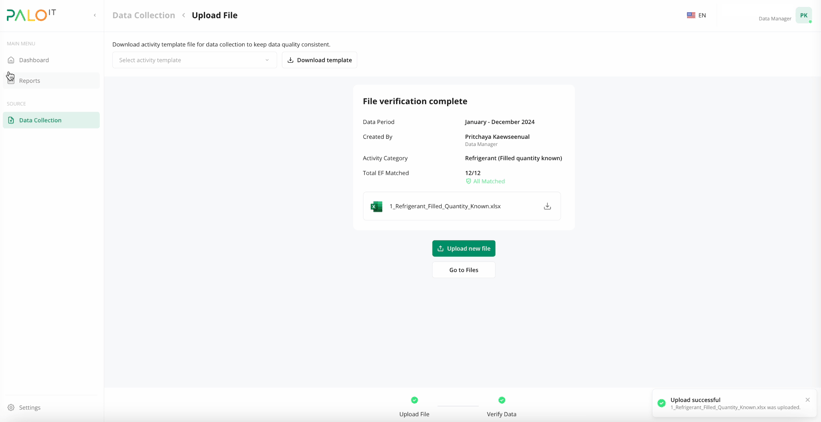Click the PK user avatar
The width and height of the screenshot is (821, 422).
pyautogui.click(x=803, y=15)
